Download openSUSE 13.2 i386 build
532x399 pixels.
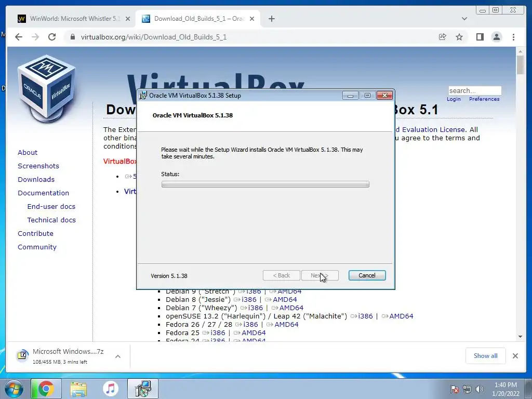click(x=365, y=316)
